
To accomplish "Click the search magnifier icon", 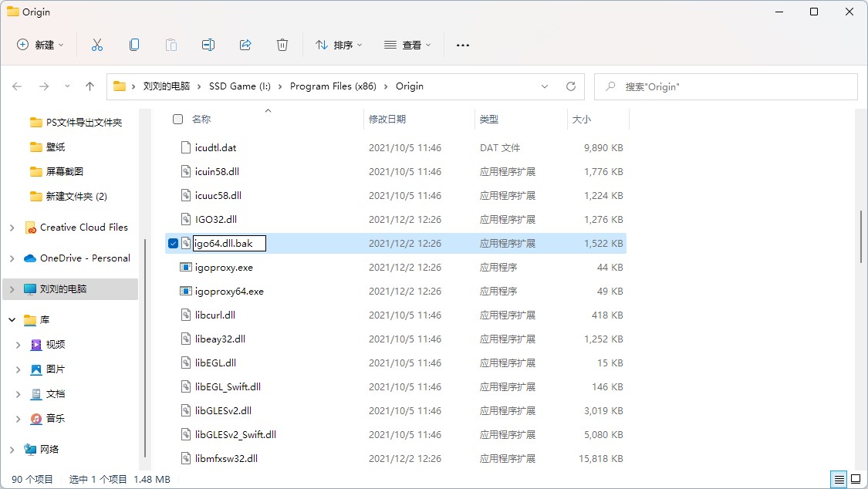I will coord(610,86).
